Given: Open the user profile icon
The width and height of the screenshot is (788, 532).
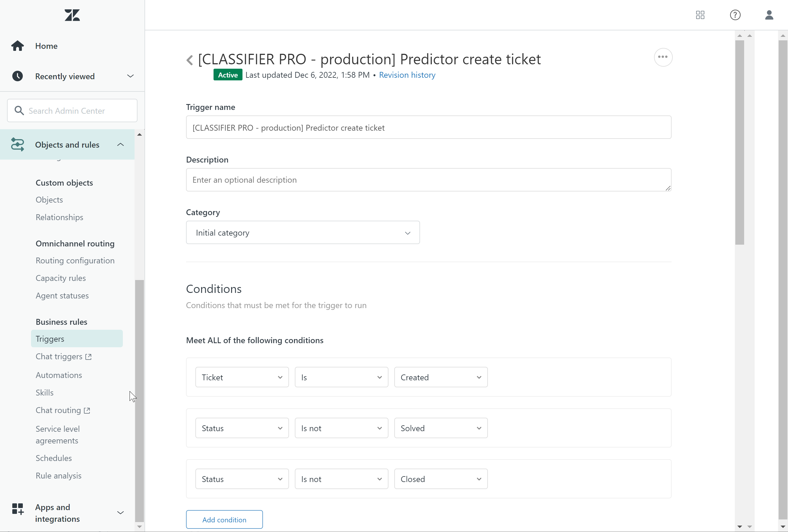Looking at the screenshot, I should 769,15.
